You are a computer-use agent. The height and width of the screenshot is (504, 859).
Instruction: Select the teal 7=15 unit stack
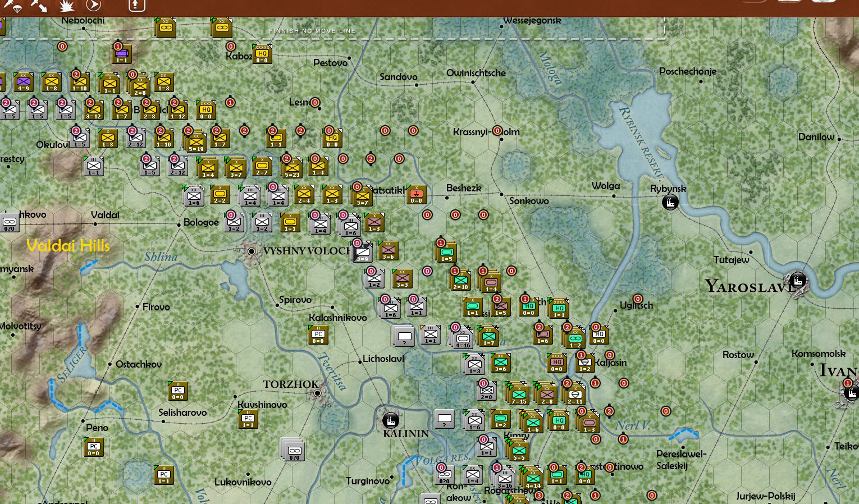click(x=518, y=393)
